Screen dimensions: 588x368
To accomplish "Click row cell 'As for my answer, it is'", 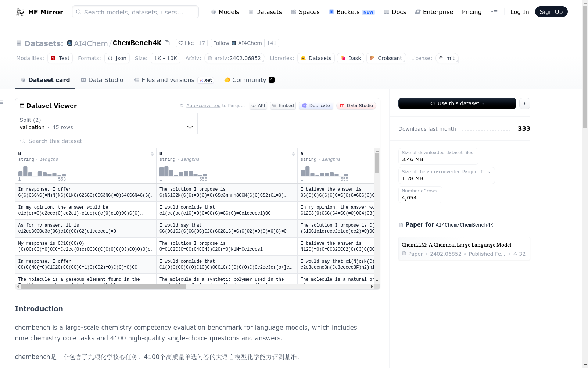I will (86, 228).
